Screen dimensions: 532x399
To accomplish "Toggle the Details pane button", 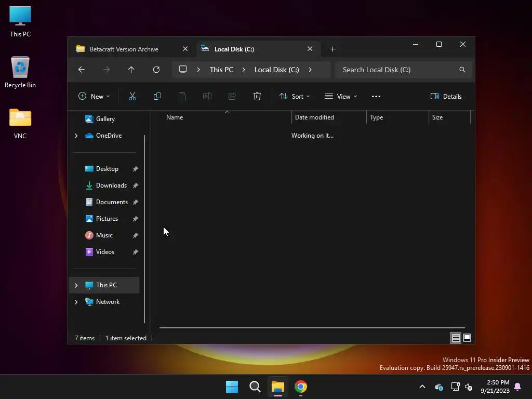I will (x=446, y=96).
